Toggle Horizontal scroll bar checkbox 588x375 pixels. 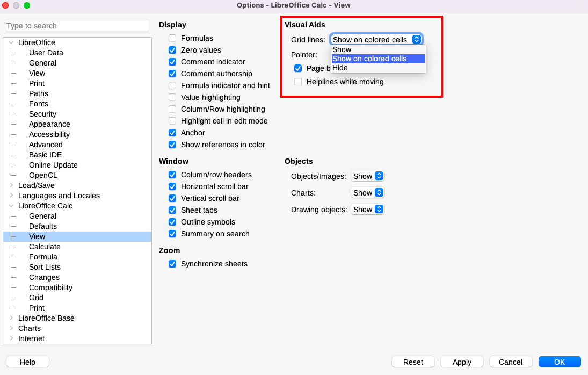tap(172, 187)
